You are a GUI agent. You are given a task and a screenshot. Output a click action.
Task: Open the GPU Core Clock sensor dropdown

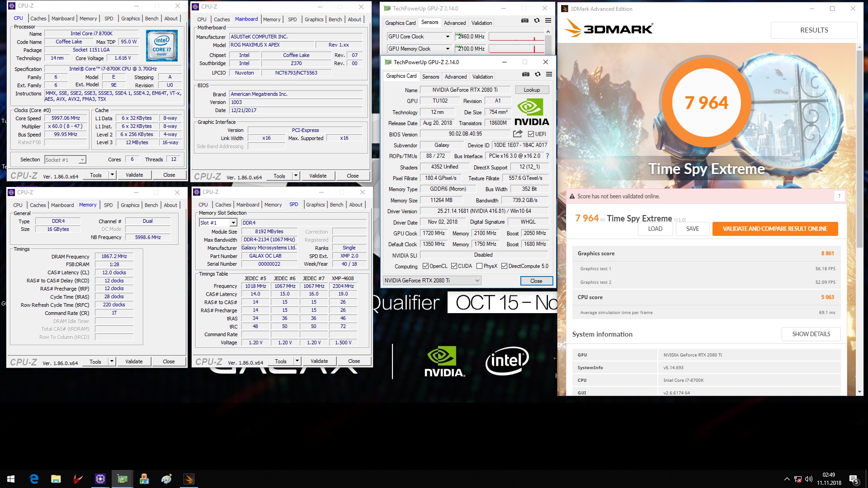point(448,37)
